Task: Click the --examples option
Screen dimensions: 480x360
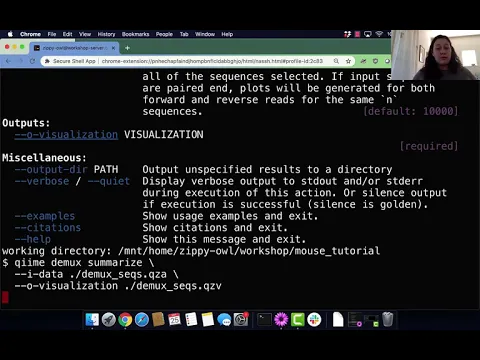Action: pos(45,216)
